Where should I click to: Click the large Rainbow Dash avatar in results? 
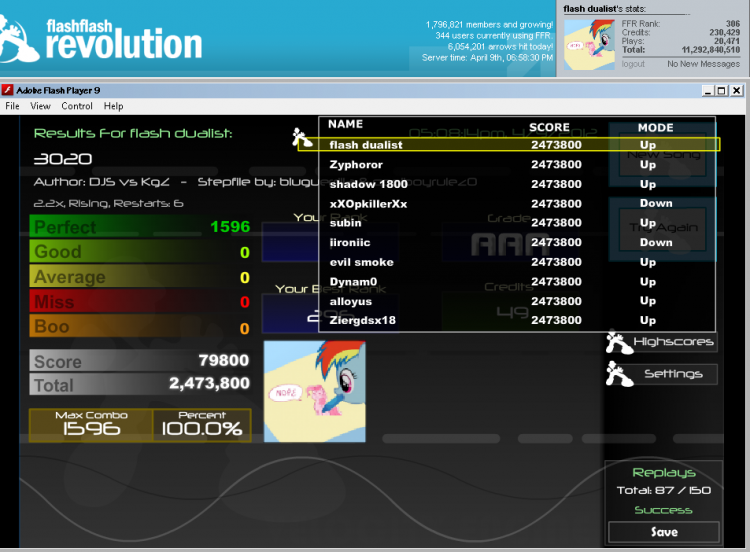tap(315, 391)
